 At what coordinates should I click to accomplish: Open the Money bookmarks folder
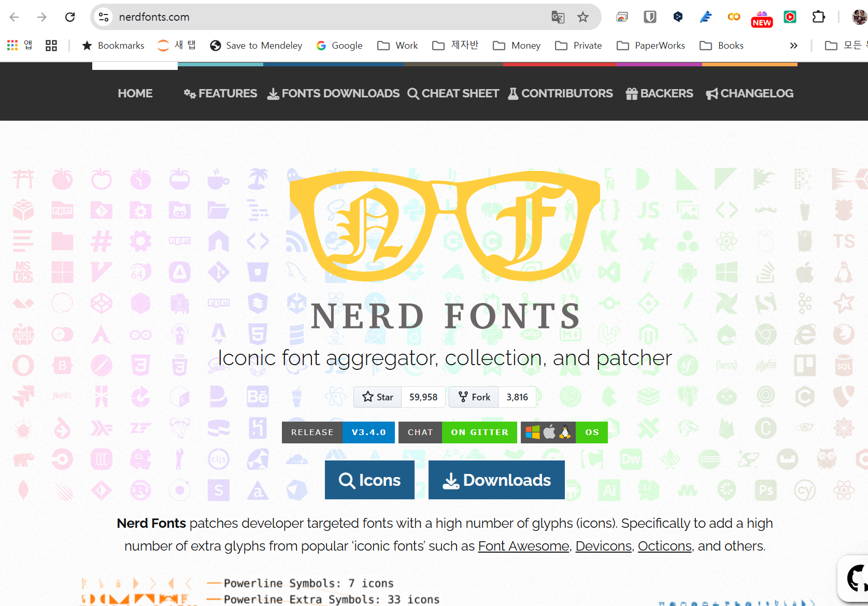click(x=517, y=46)
